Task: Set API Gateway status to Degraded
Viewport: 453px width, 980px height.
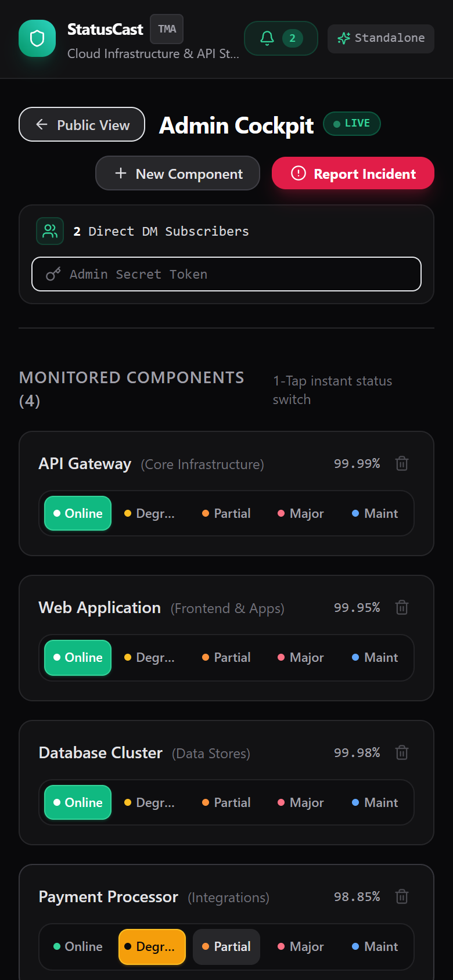Action: (x=152, y=513)
